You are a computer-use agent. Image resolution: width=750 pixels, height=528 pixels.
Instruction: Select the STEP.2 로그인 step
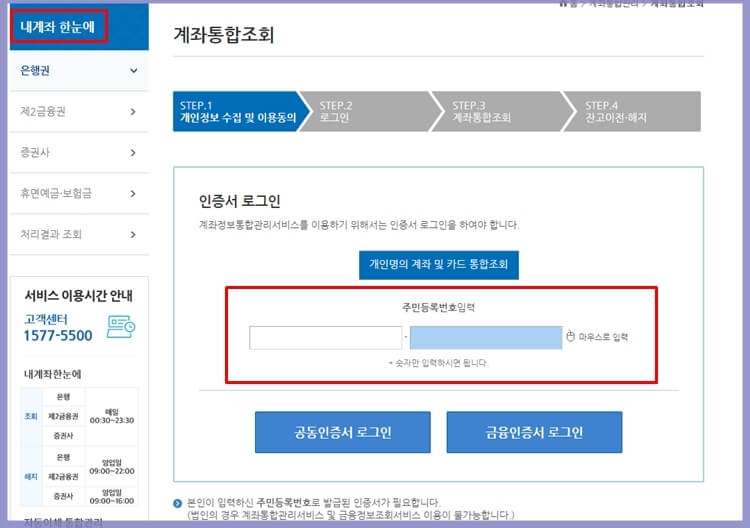tap(367, 111)
